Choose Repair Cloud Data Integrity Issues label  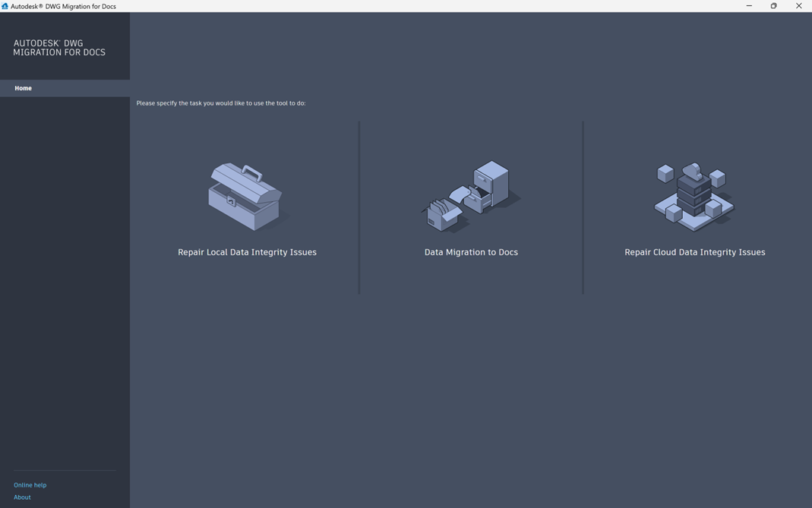694,252
